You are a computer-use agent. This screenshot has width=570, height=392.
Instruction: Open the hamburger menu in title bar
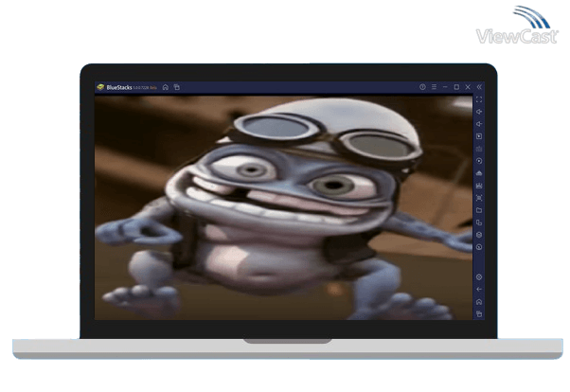click(434, 87)
